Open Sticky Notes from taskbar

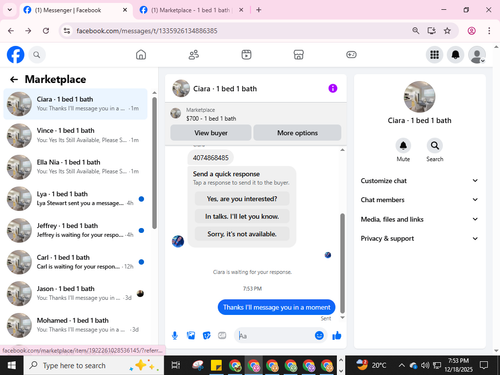point(216,366)
